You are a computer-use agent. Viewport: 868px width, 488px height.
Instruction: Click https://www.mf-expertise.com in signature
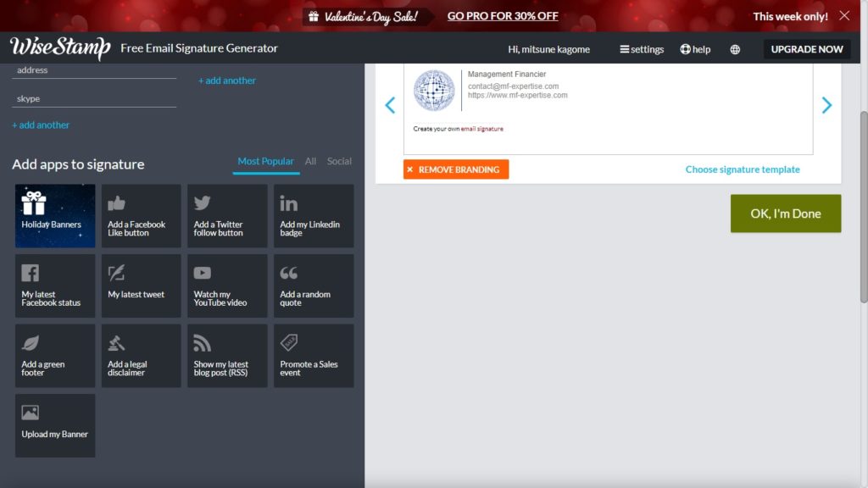518,95
